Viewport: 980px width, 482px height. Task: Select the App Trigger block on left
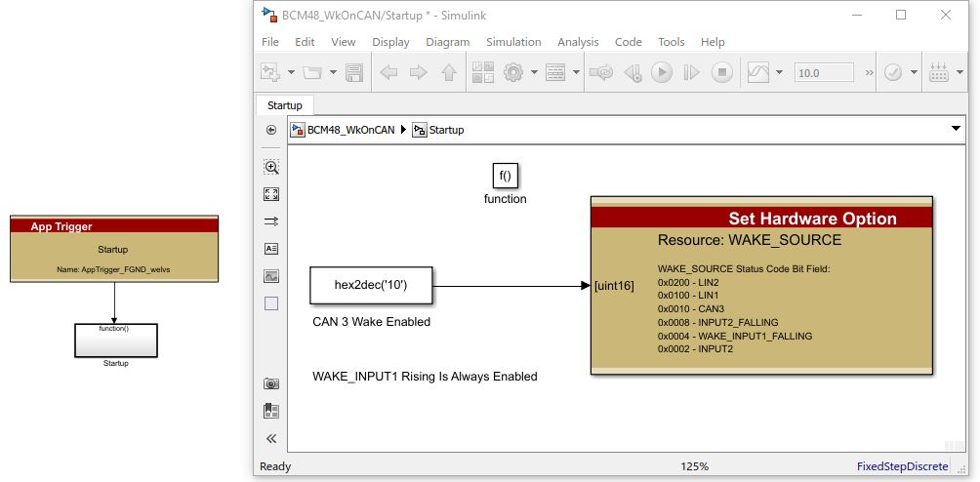point(114,249)
